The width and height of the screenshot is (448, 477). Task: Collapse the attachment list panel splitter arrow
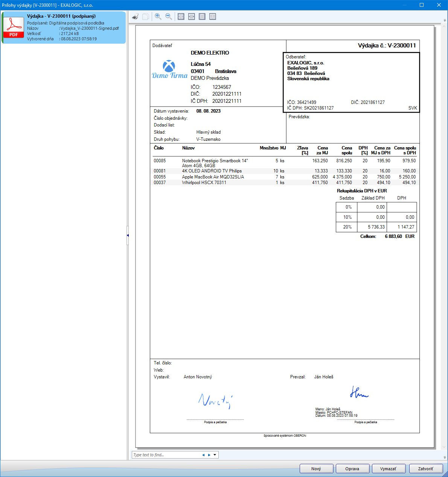pos(128,235)
